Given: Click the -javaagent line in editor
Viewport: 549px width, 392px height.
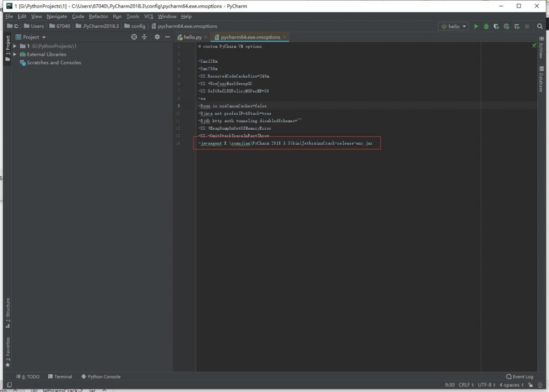Looking at the screenshot, I should [x=285, y=143].
